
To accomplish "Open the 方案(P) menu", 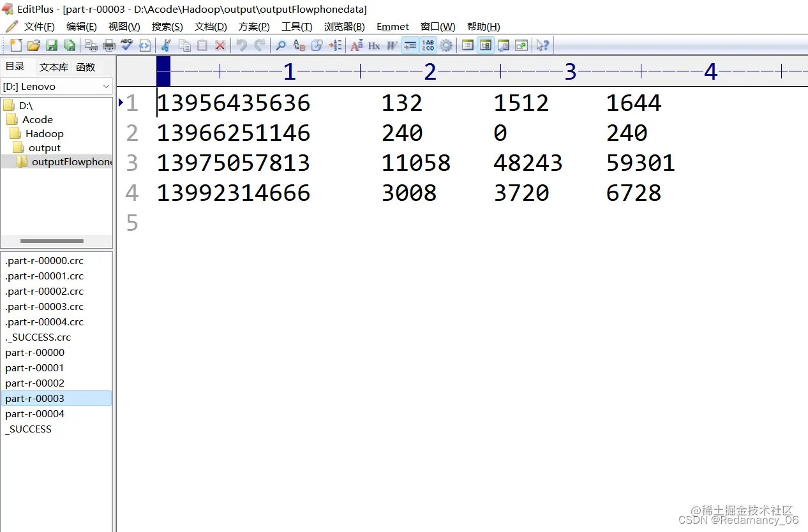I will (x=254, y=27).
